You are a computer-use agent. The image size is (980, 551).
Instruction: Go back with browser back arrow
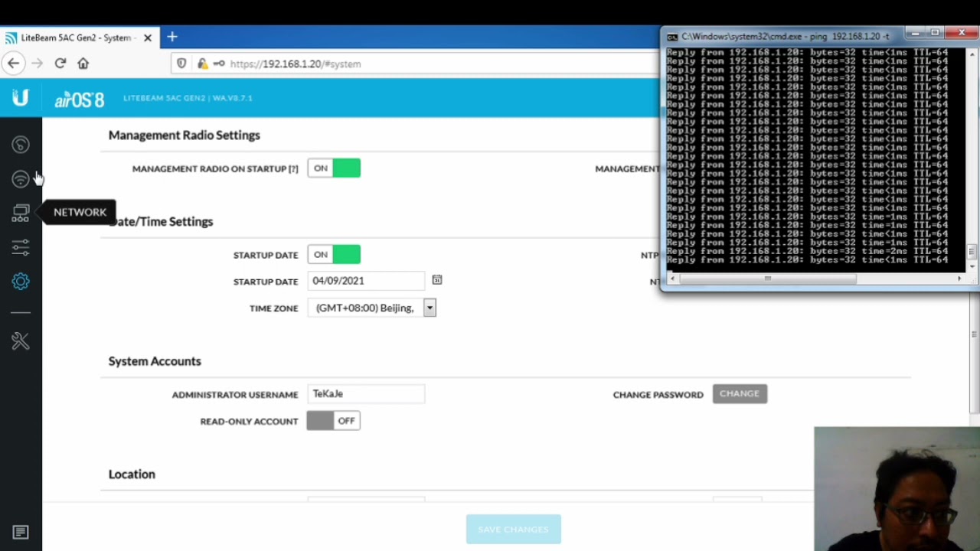tap(14, 64)
